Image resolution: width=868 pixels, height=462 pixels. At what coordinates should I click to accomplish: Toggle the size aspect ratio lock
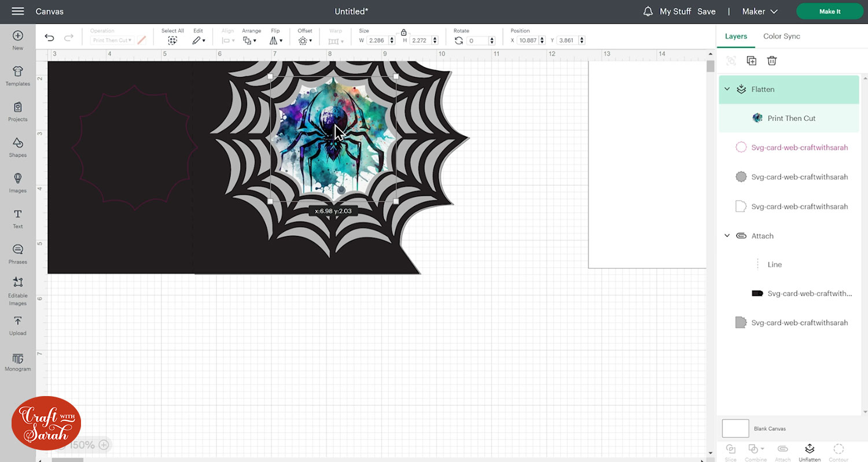tap(403, 32)
